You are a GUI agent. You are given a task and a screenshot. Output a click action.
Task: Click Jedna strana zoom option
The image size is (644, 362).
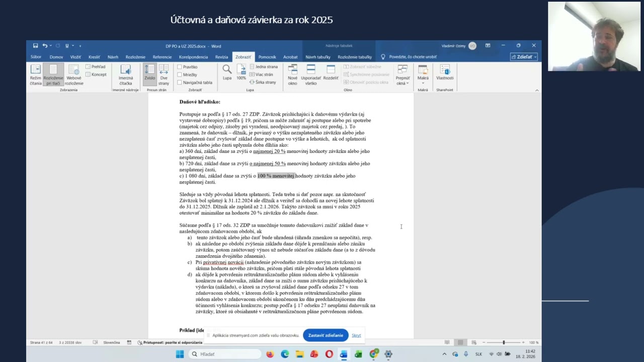[264, 67]
